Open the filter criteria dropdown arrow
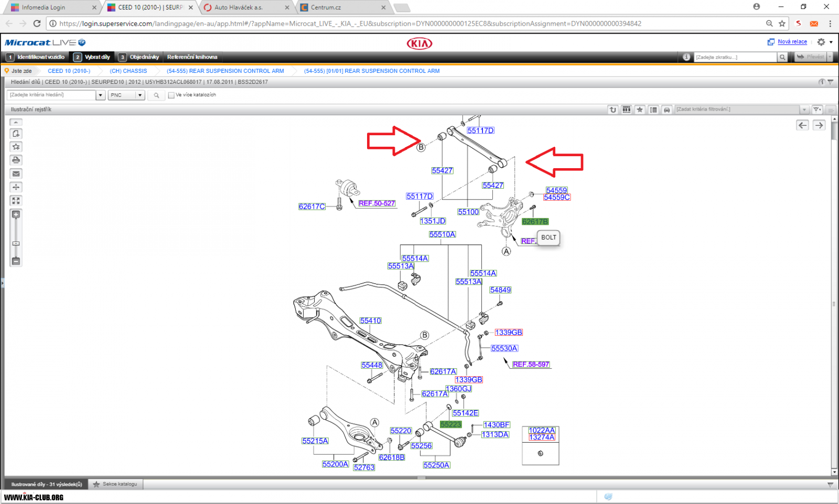The width and height of the screenshot is (839, 504). pyautogui.click(x=804, y=109)
